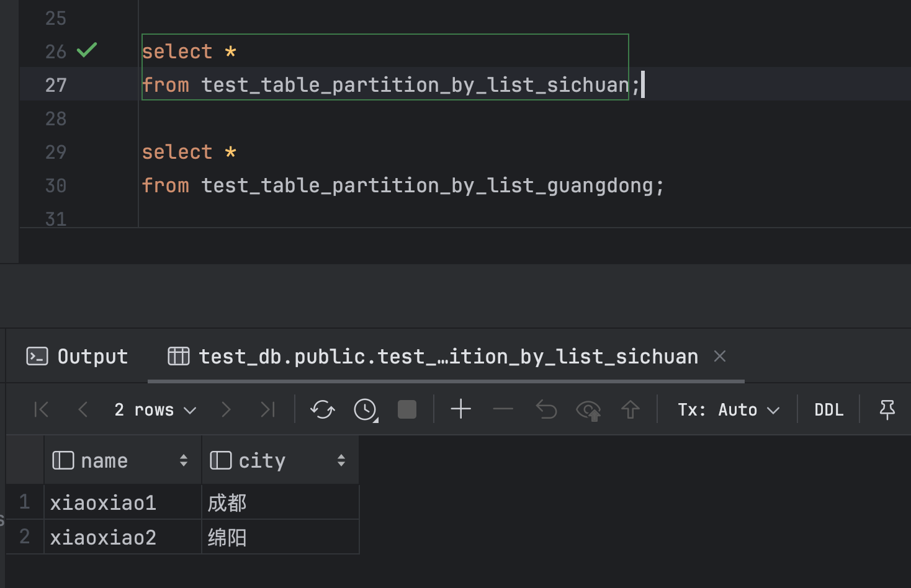This screenshot has height=588, width=911.
Task: Show table DDL
Action: click(829, 409)
